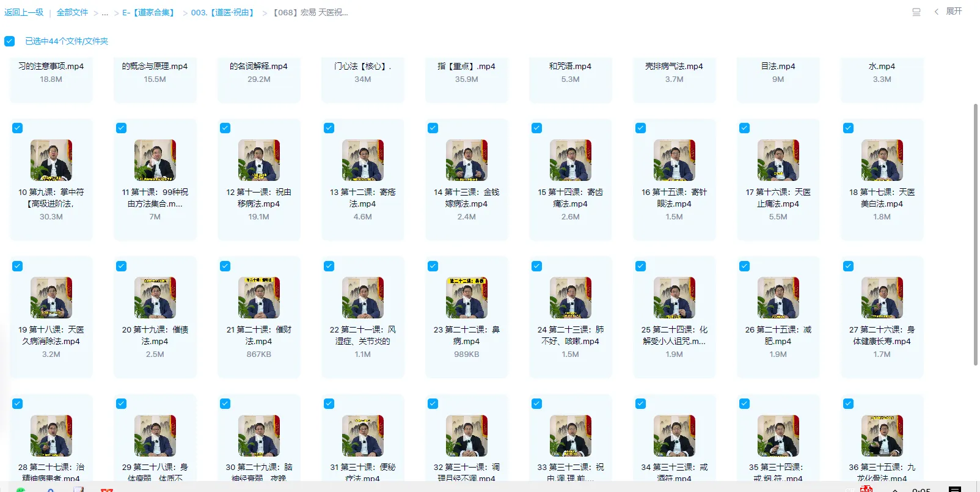Uncheck file 19 第十八课 checkbox
This screenshot has width=980, height=492.
[x=17, y=266]
